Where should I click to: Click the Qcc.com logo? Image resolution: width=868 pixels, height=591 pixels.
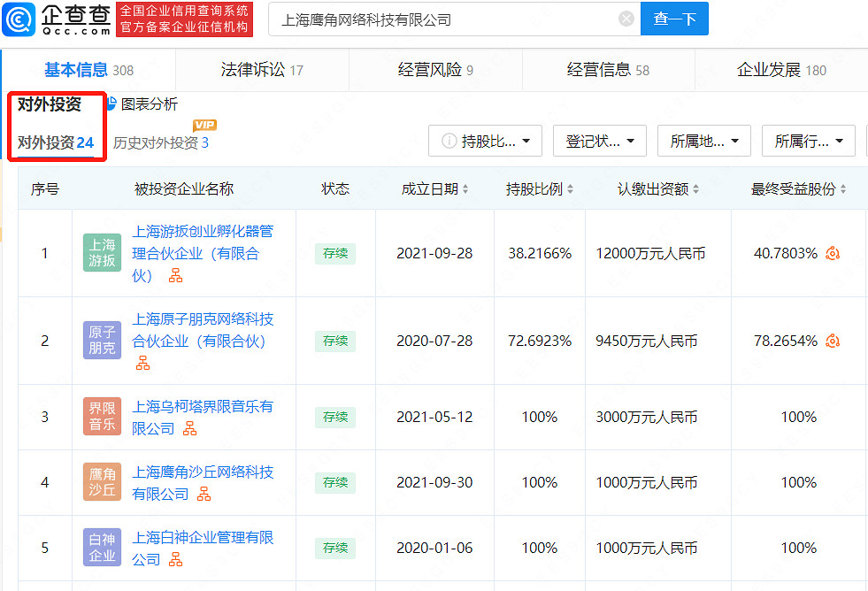coord(58,19)
